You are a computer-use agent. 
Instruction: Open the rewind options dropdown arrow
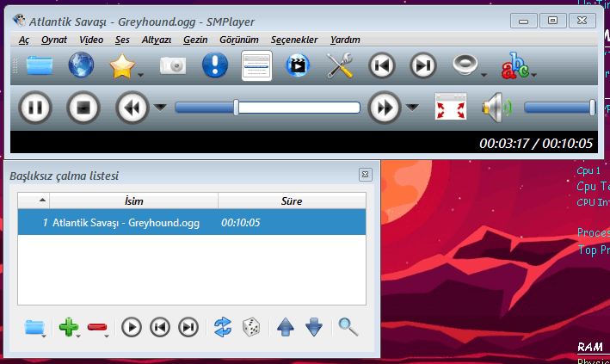point(160,108)
